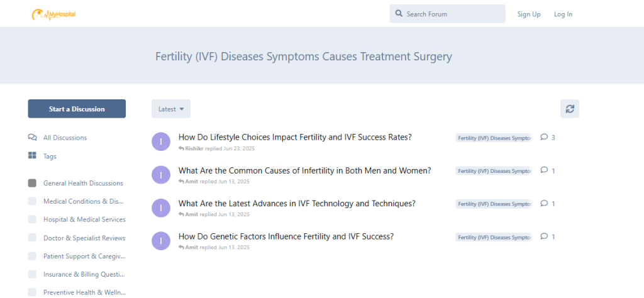Click the All Discussions chat bubbles icon
The image size is (644, 298).
33,138
